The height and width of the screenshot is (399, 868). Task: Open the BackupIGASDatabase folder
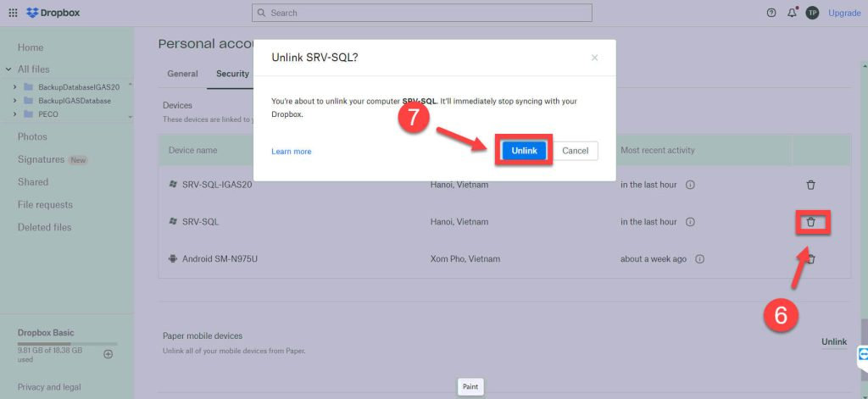pos(75,101)
